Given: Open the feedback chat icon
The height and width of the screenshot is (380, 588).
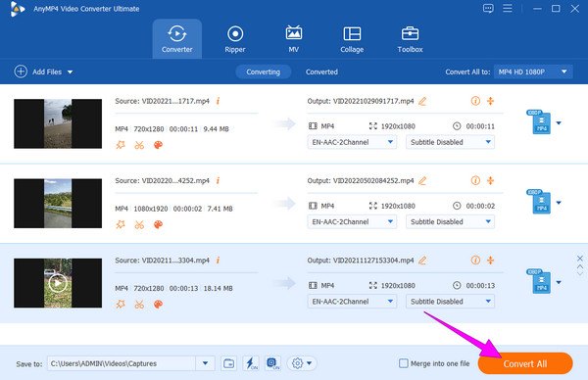Looking at the screenshot, I should (x=488, y=8).
